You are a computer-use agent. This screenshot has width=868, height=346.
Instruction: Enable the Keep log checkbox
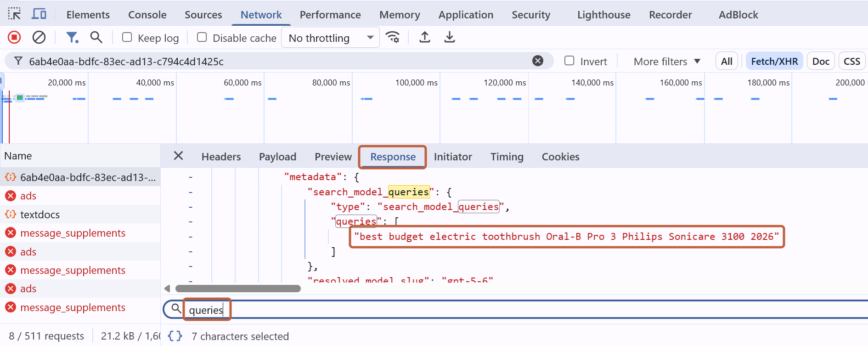(x=127, y=37)
